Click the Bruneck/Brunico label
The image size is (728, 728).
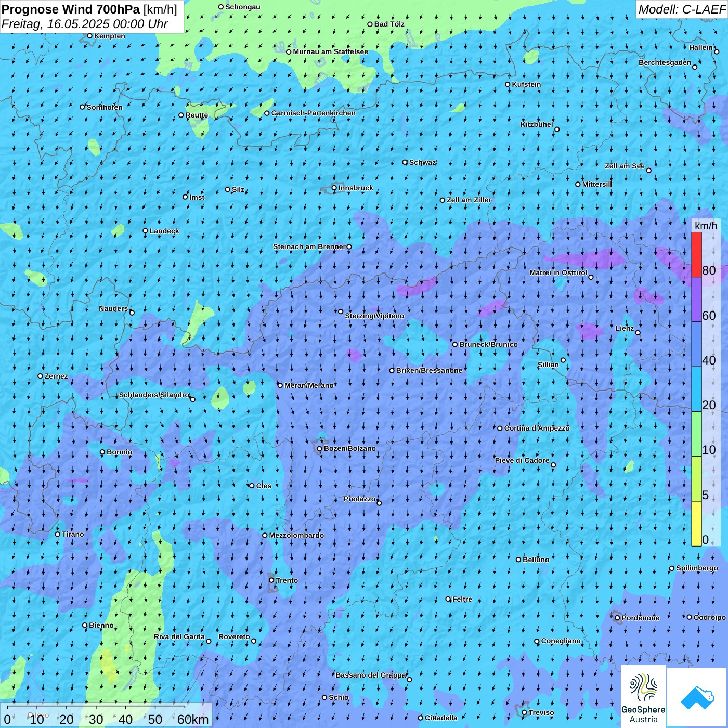click(488, 344)
